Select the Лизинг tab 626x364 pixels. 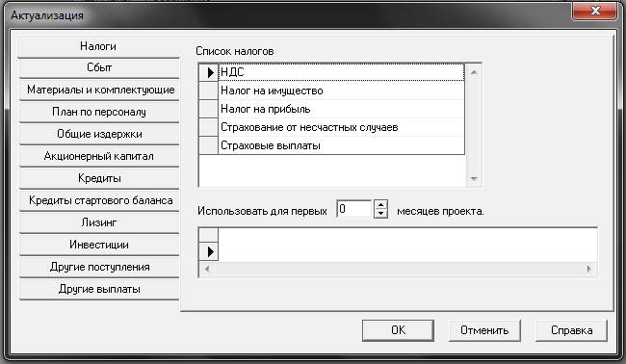[x=99, y=222]
